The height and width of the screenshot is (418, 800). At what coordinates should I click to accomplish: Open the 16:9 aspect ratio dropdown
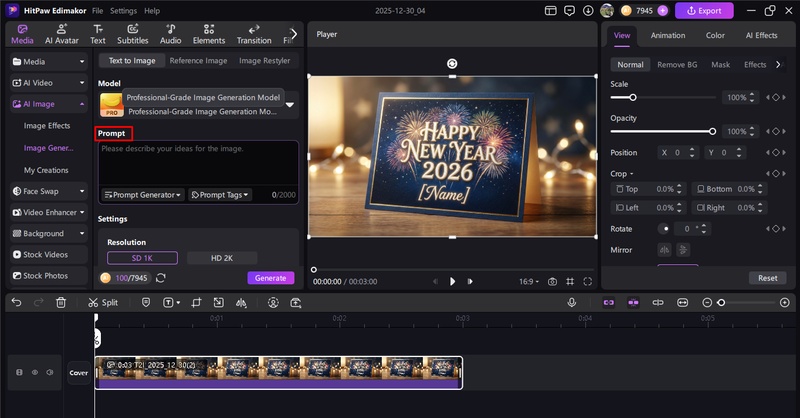tap(529, 282)
